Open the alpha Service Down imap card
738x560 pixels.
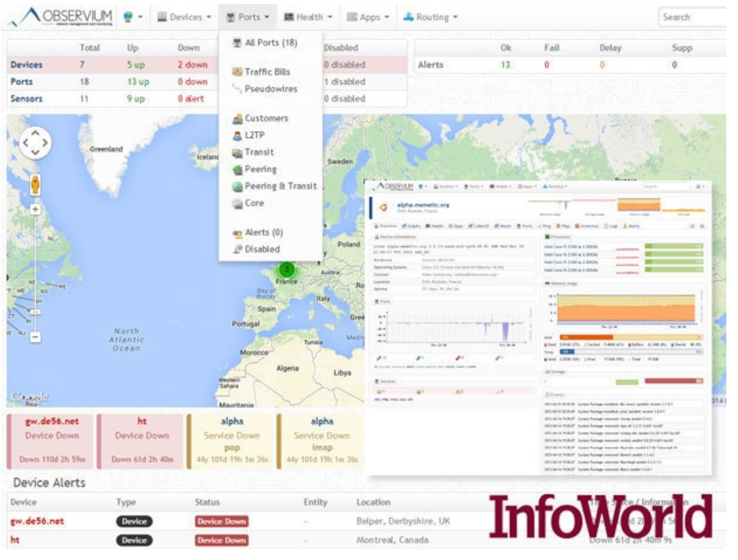pos(320,441)
